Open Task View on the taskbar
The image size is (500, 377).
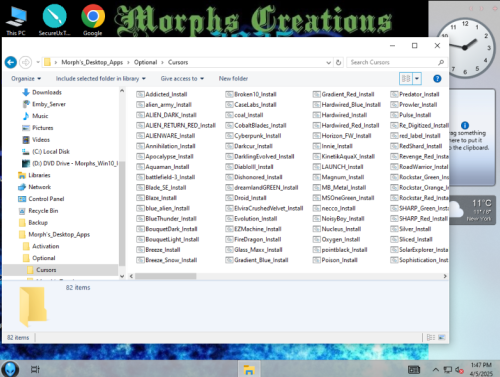[35, 369]
